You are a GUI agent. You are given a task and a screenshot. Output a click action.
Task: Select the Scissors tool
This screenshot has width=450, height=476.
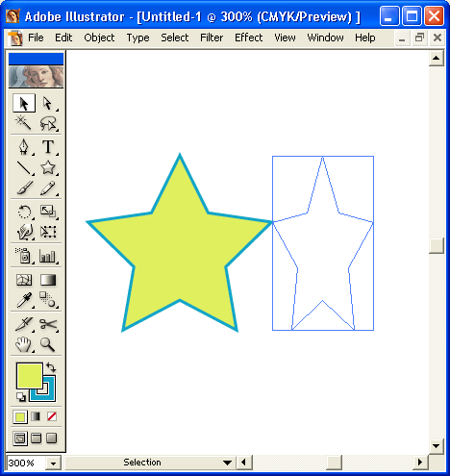[x=48, y=324]
